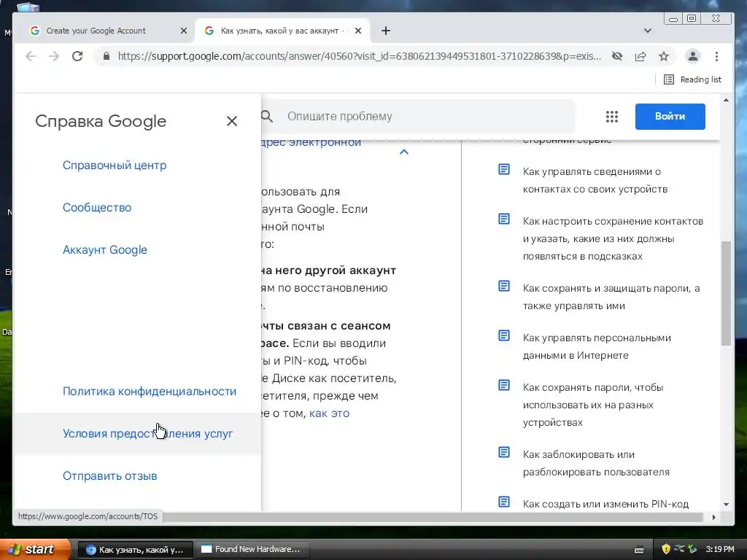This screenshot has height=560, width=747.
Task: Open the Reading list
Action: [693, 79]
